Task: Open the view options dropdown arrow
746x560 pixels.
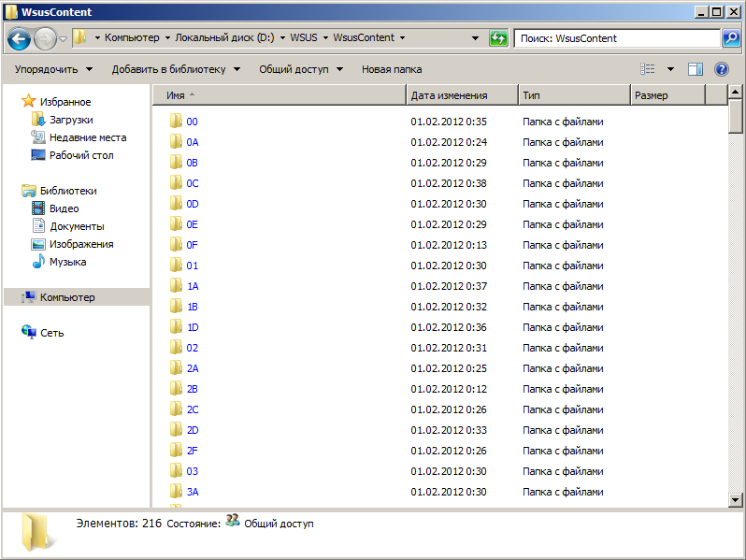Action: point(670,69)
